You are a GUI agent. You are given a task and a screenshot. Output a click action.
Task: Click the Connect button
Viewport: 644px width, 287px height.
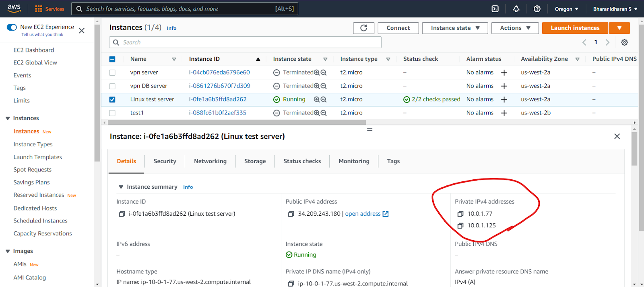(398, 28)
